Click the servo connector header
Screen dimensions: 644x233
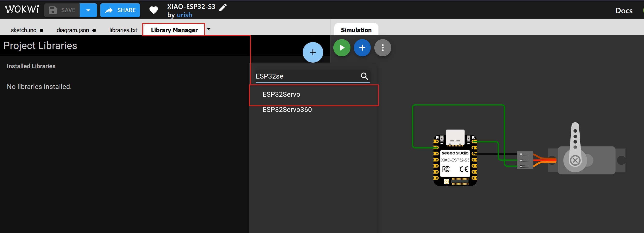525,160
